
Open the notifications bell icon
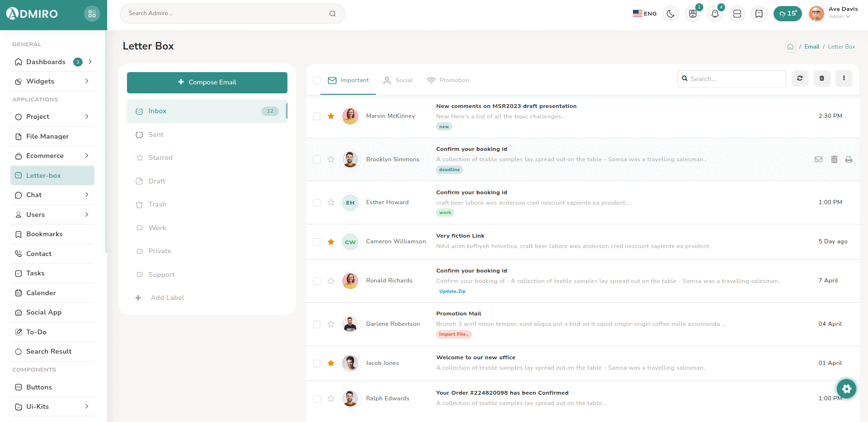(x=715, y=14)
